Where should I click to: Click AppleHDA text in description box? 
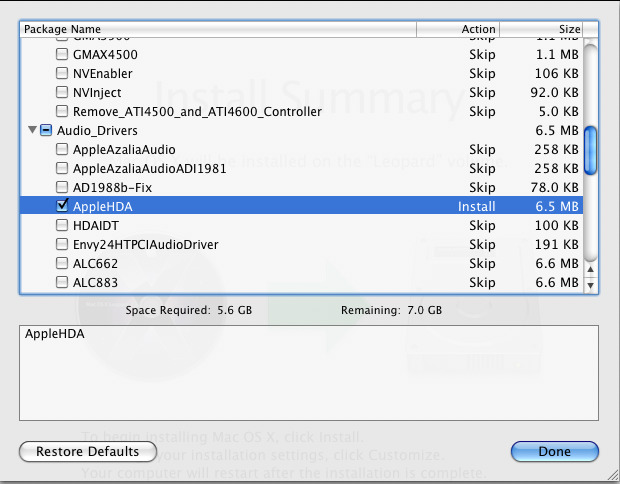click(x=55, y=334)
